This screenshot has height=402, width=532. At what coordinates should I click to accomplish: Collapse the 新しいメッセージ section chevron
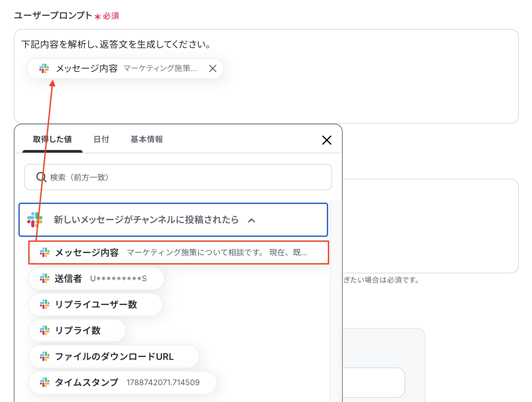coord(252,220)
